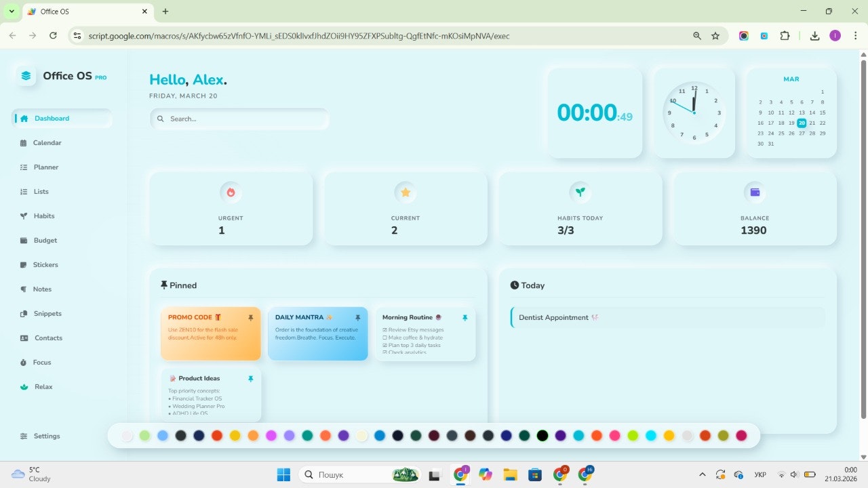Viewport: 868px width, 488px height.
Task: Open Settings at the sidebar bottom
Action: coord(47,436)
